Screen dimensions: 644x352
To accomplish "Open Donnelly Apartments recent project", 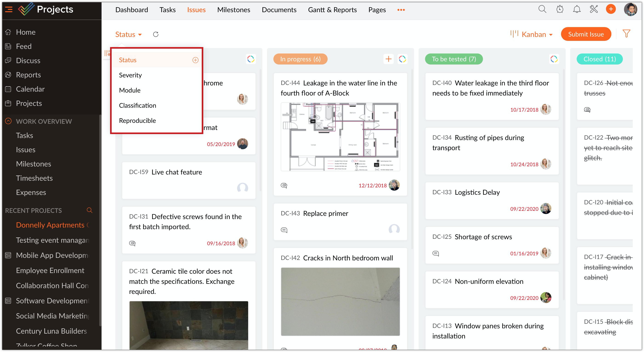I will pyautogui.click(x=50, y=225).
